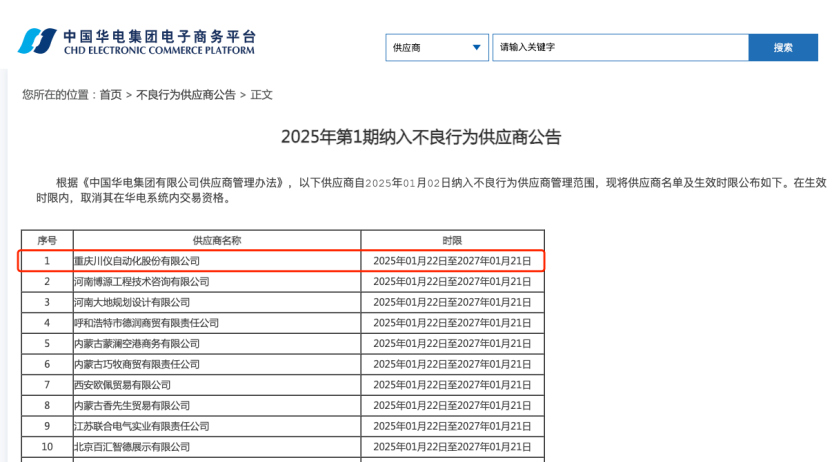Focus the 请输入关键字 search field
This screenshot has width=832, height=462.
(620, 47)
